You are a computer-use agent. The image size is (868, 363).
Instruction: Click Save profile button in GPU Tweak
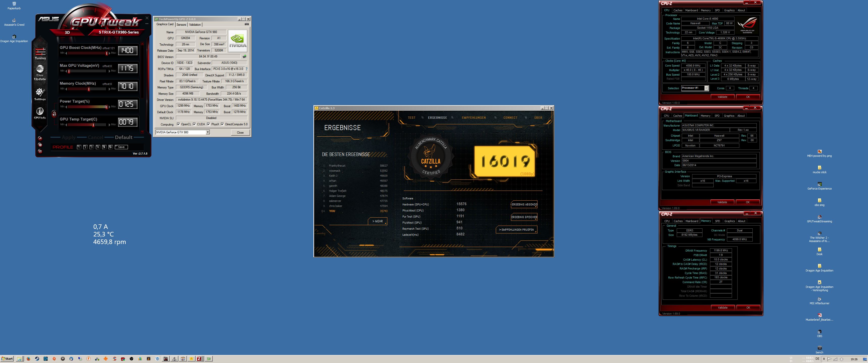pyautogui.click(x=121, y=147)
